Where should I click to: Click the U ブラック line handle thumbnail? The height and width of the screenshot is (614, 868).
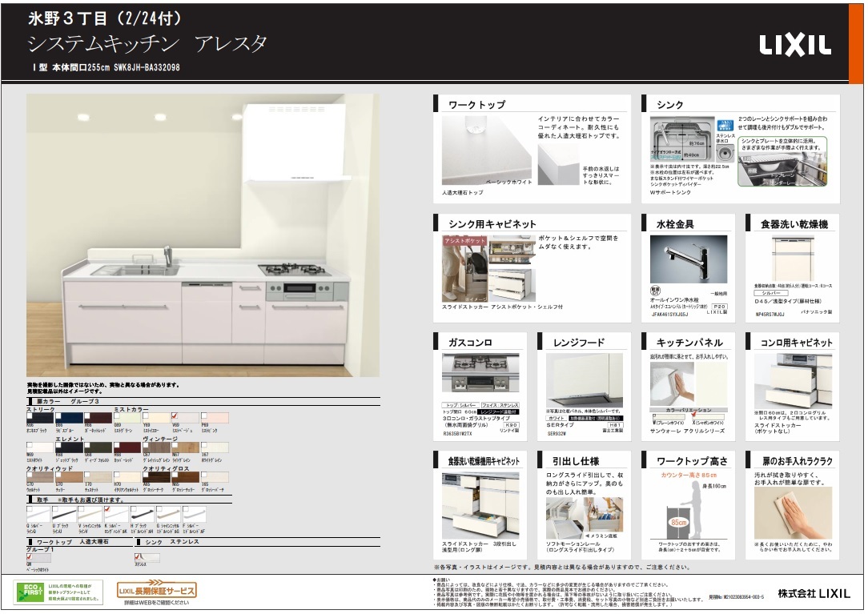pos(63,515)
